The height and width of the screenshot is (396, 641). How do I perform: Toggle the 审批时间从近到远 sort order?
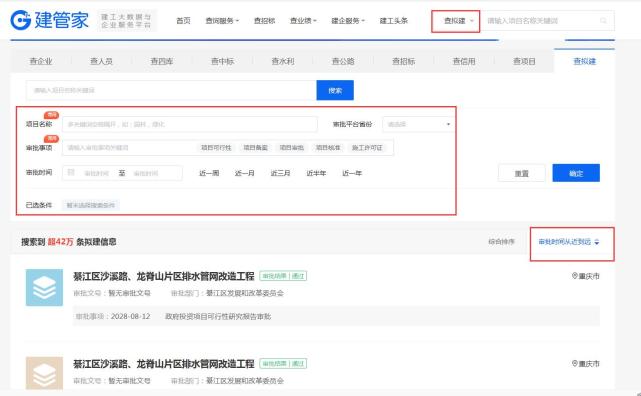(569, 242)
